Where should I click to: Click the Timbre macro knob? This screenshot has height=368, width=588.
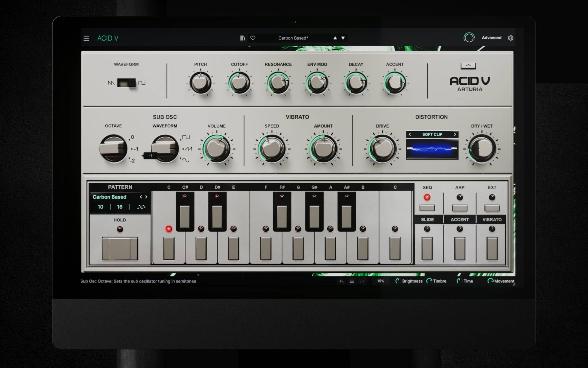pyautogui.click(x=429, y=281)
